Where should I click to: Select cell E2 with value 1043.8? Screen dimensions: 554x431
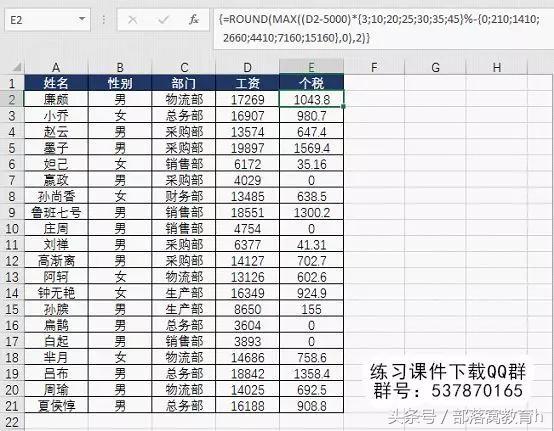tap(311, 99)
